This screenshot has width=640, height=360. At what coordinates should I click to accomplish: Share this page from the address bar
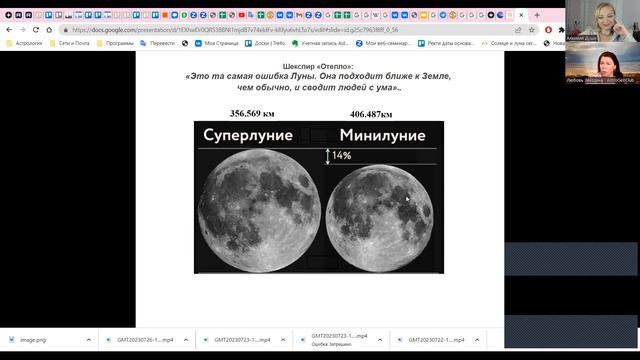[518, 30]
